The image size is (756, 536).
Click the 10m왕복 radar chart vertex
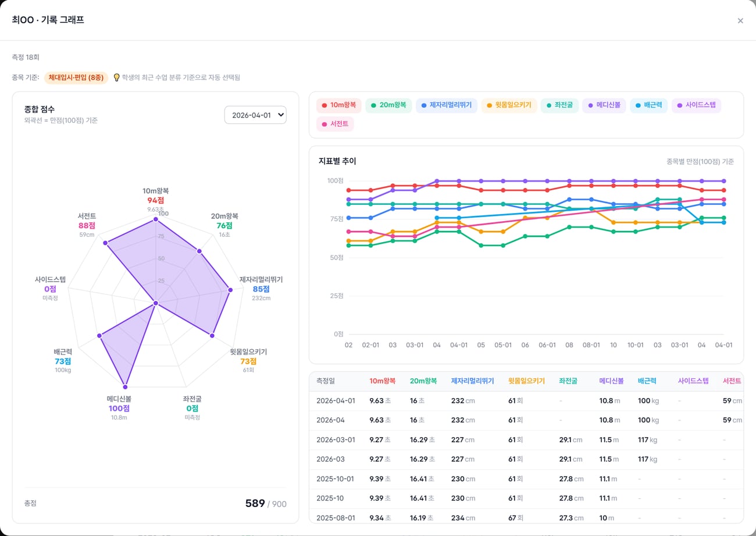156,219
